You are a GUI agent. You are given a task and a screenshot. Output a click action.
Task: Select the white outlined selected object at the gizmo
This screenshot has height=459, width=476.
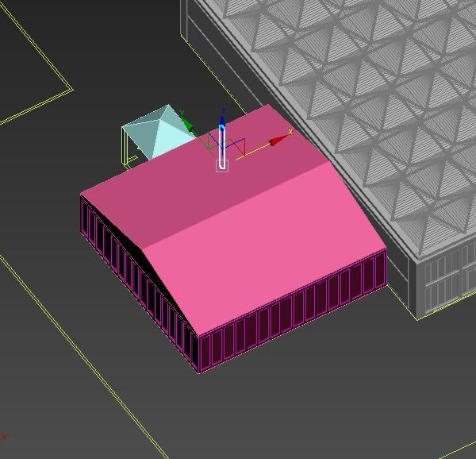[222, 148]
